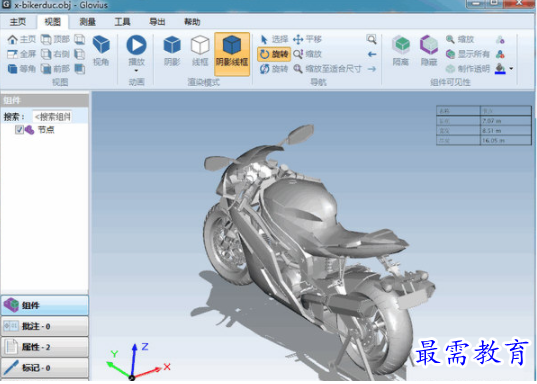Click the 播放 animation play button
The height and width of the screenshot is (384, 537).
click(136, 50)
